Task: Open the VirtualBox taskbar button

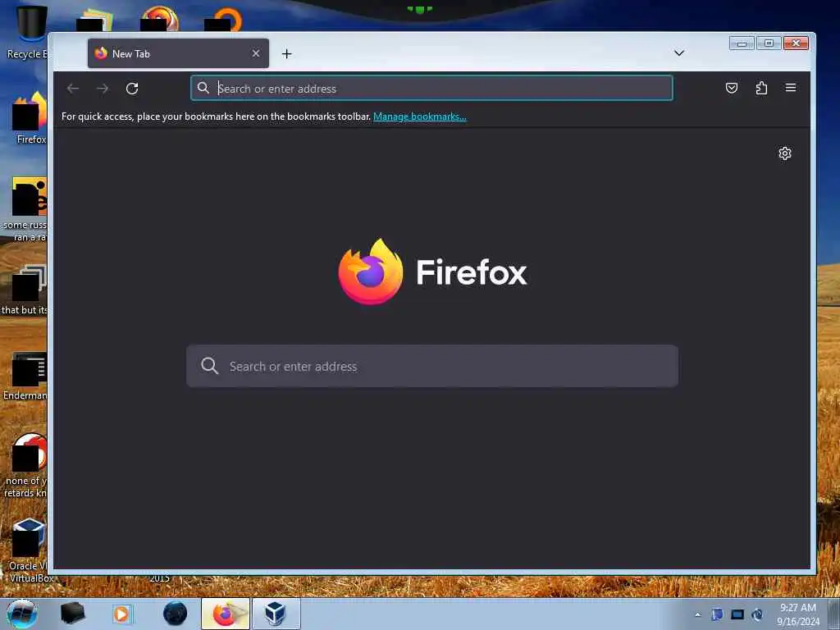Action: tap(276, 614)
